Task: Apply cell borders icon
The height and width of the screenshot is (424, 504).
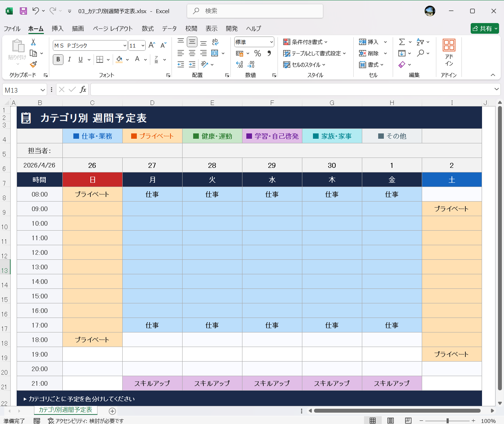Action: tap(100, 59)
